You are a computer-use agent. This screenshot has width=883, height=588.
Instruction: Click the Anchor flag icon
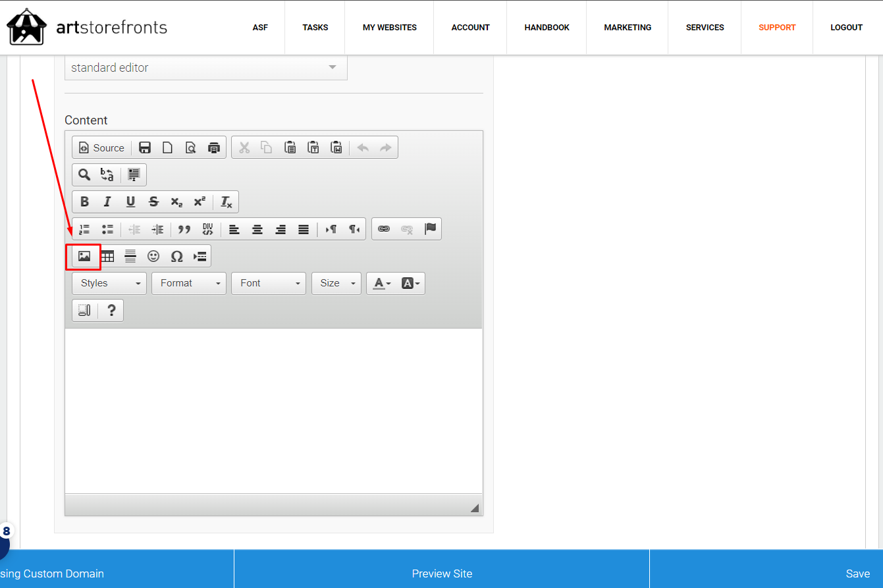[430, 228]
